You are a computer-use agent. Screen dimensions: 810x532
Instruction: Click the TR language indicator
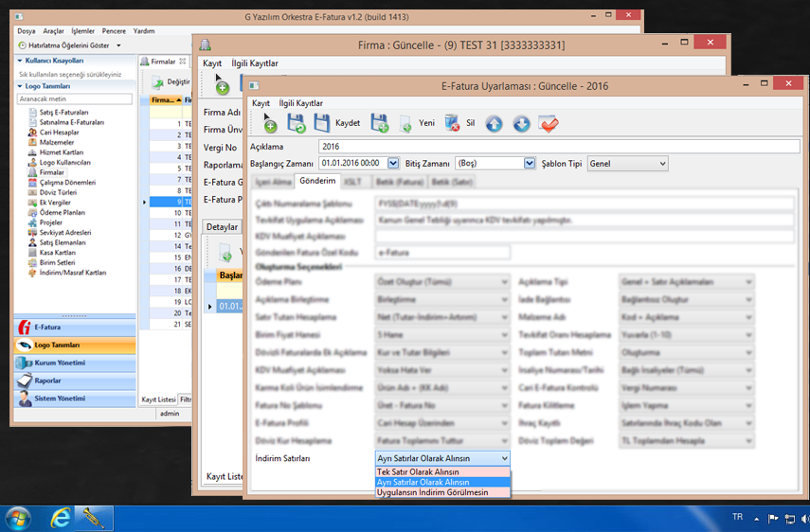click(x=738, y=517)
